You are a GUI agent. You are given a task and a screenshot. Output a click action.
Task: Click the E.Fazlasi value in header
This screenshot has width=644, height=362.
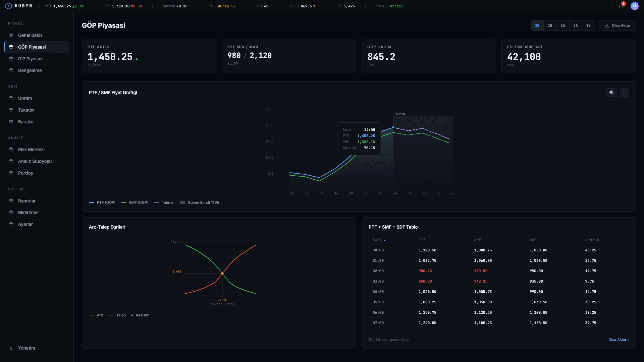pos(393,6)
